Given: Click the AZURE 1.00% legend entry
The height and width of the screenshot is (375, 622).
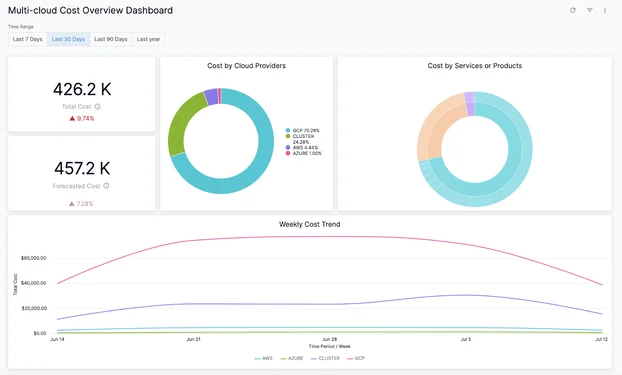Looking at the screenshot, I should pyautogui.click(x=303, y=153).
